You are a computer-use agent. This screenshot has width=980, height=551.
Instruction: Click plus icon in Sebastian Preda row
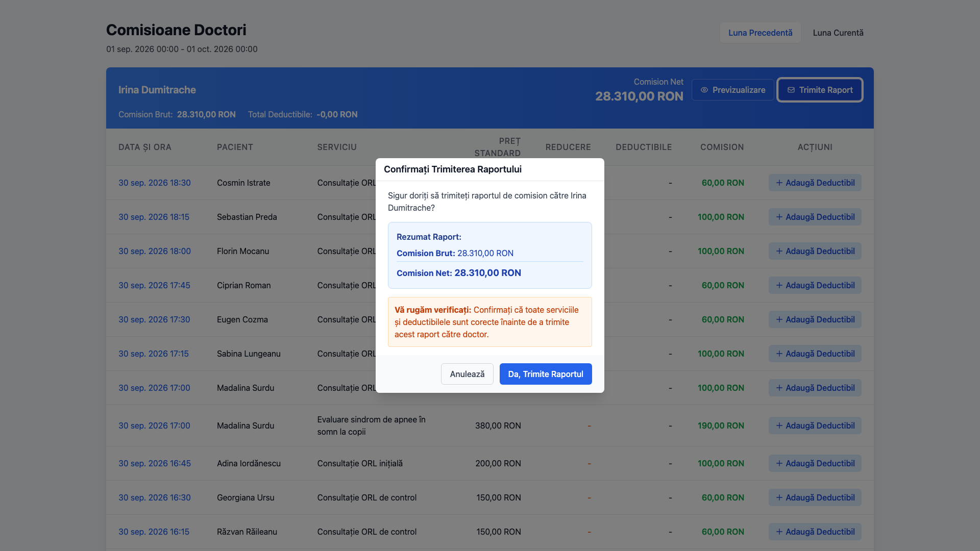pos(779,217)
